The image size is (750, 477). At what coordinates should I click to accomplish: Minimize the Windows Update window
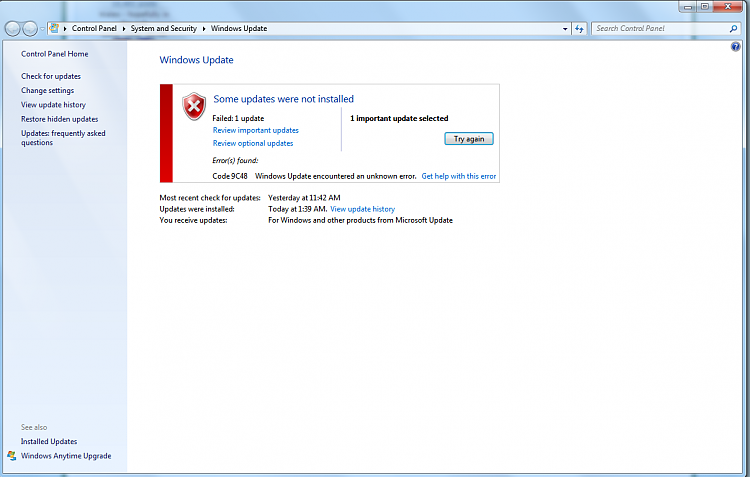point(688,7)
